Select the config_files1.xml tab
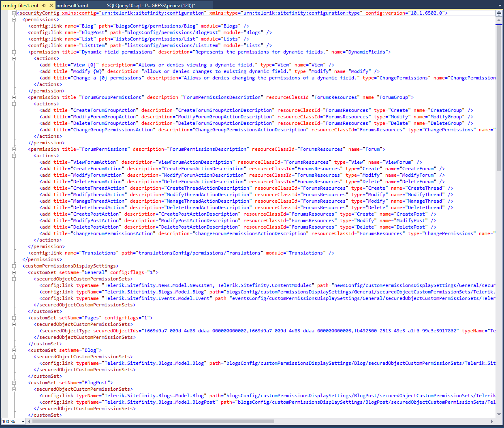 click(20, 6)
